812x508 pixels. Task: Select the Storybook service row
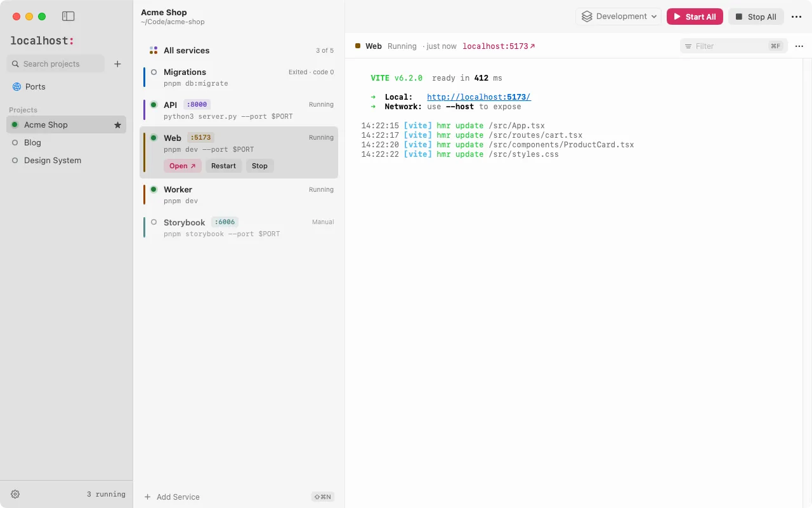tap(239, 227)
